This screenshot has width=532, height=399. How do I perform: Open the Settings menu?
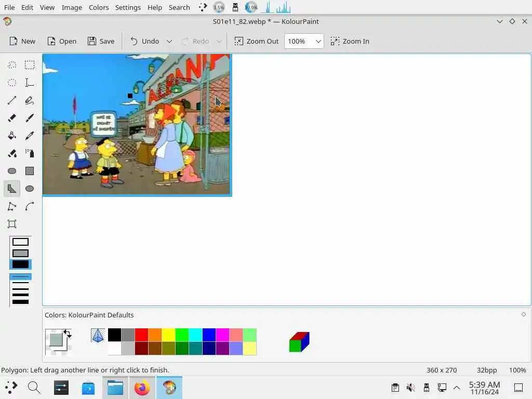point(128,7)
